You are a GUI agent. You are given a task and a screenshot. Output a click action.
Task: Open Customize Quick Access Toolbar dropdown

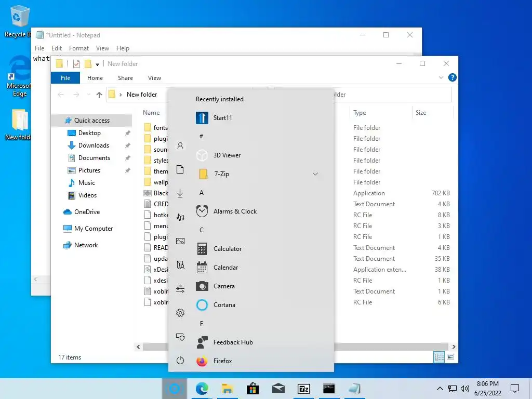pyautogui.click(x=97, y=64)
